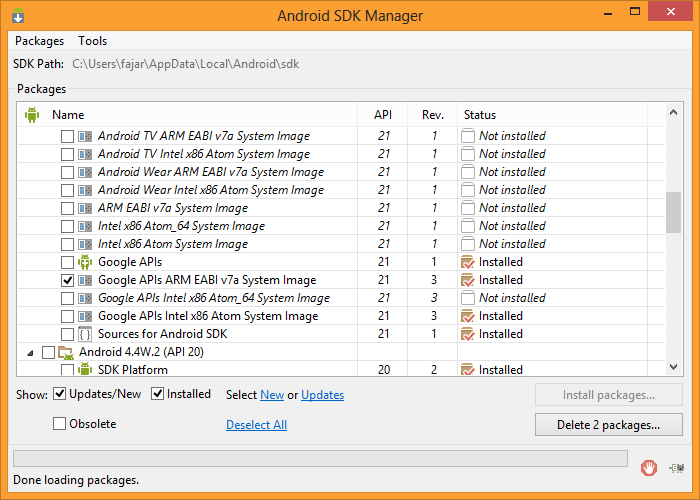Click the package list scrollbar down arrow
Viewport: 700px width, 500px height.
coord(673,367)
